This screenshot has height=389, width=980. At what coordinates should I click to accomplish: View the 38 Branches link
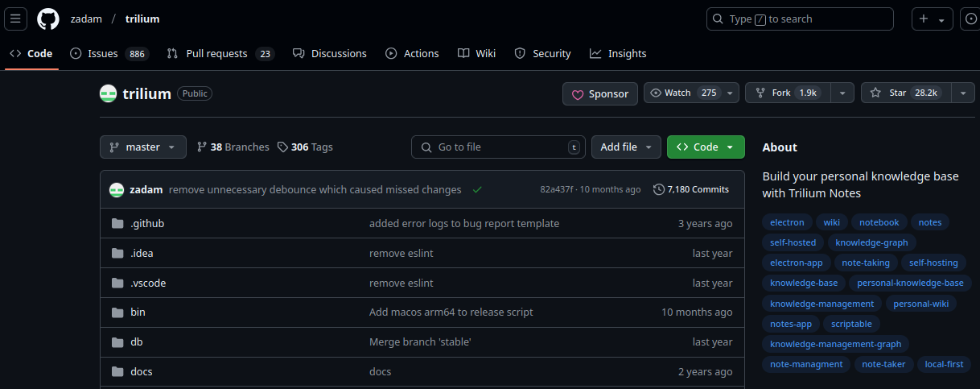click(x=233, y=147)
